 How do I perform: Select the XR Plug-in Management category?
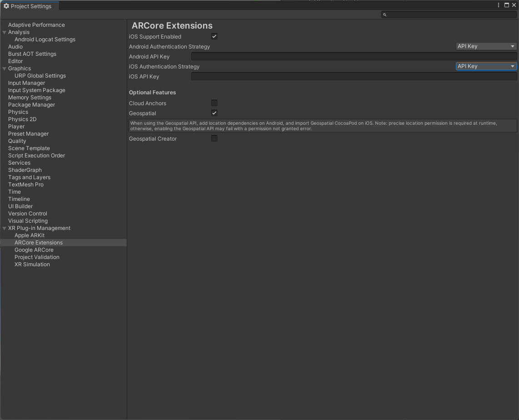click(39, 229)
